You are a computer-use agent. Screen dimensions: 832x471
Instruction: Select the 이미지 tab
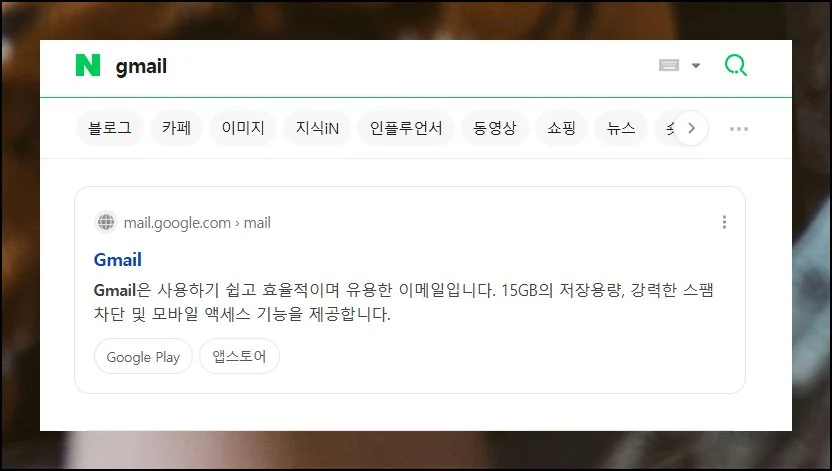(242, 128)
